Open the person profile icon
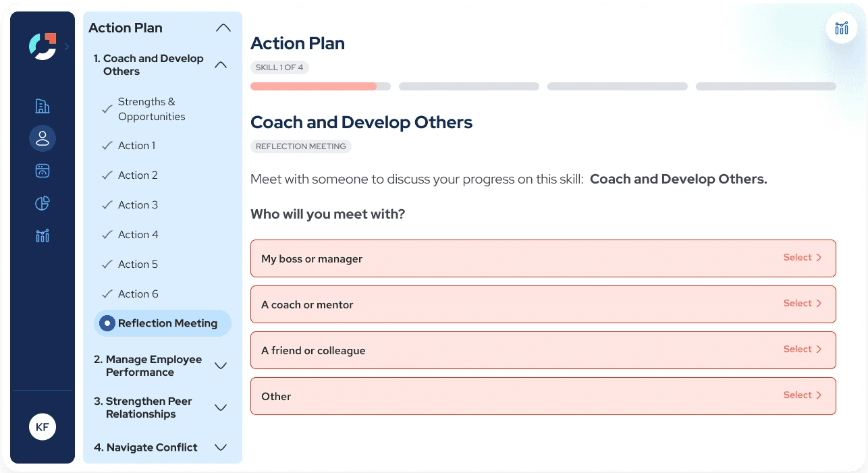The image size is (868, 473). point(43,138)
